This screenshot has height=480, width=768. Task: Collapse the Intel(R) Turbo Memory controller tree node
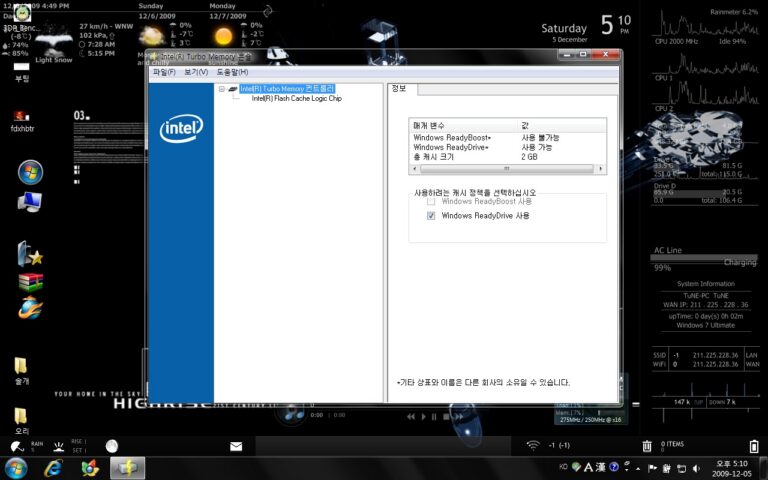222,89
